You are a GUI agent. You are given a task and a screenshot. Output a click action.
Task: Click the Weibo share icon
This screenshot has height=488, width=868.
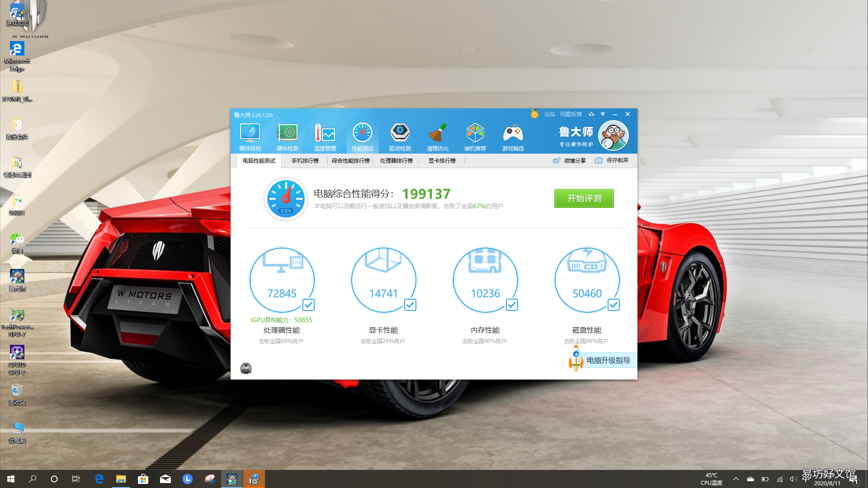(556, 160)
